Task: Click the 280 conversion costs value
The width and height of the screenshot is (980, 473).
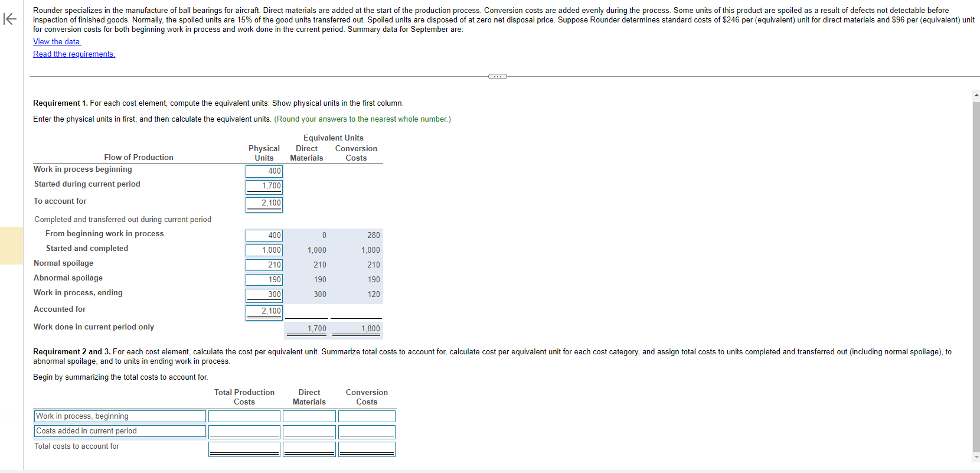Action: click(374, 235)
